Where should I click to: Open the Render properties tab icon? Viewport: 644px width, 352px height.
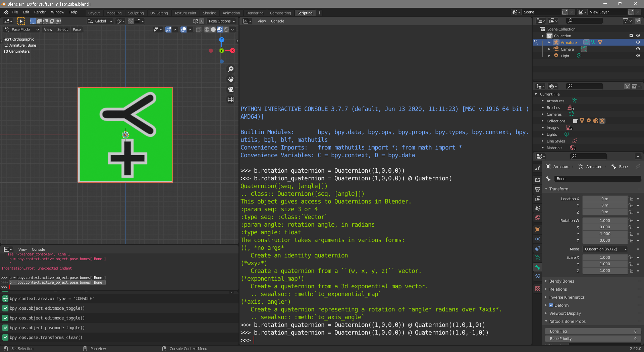point(538,180)
